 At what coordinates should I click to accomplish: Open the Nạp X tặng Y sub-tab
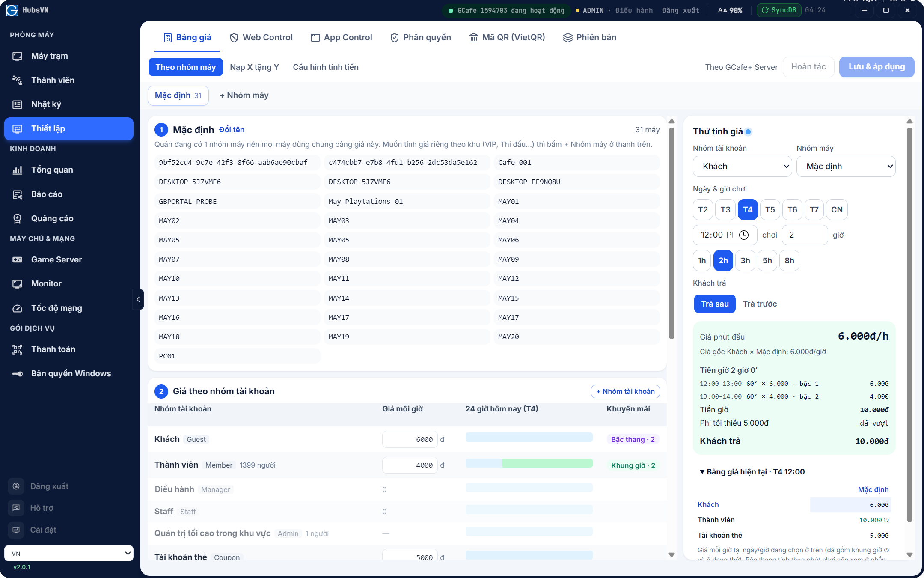point(254,67)
